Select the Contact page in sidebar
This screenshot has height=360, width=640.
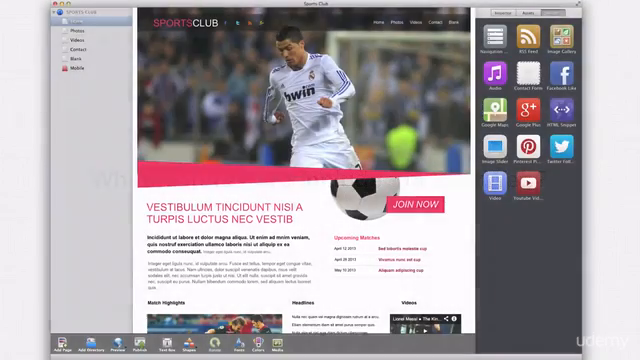(91, 49)
